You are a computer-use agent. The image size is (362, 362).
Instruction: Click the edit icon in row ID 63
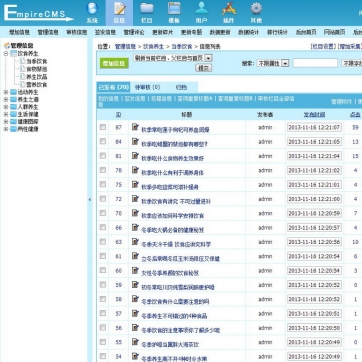[135, 241]
